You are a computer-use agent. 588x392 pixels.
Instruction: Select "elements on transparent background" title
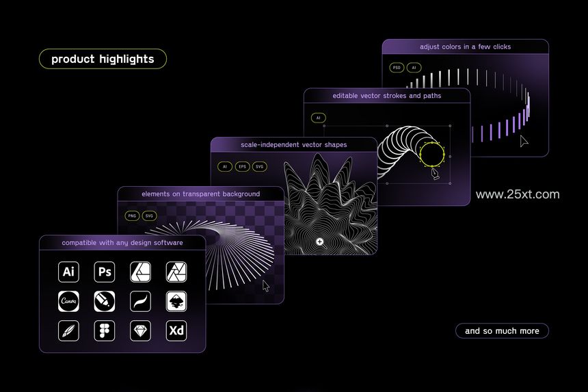tap(200, 194)
